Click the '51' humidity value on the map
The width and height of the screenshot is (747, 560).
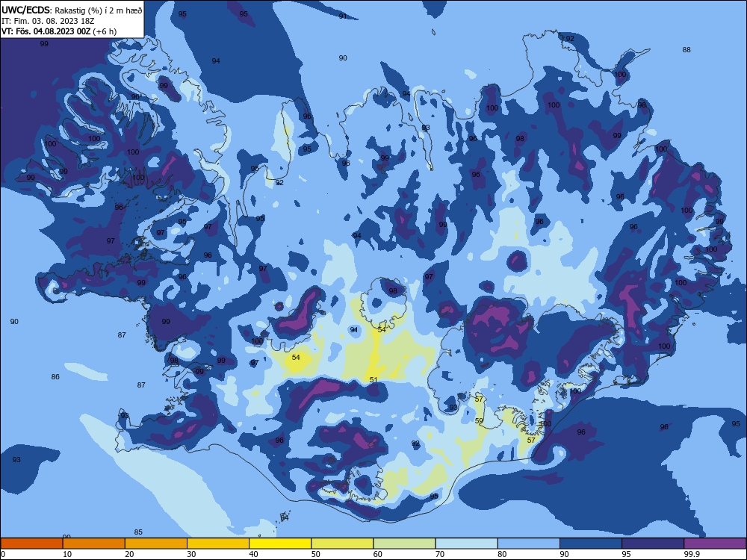pyautogui.click(x=373, y=379)
